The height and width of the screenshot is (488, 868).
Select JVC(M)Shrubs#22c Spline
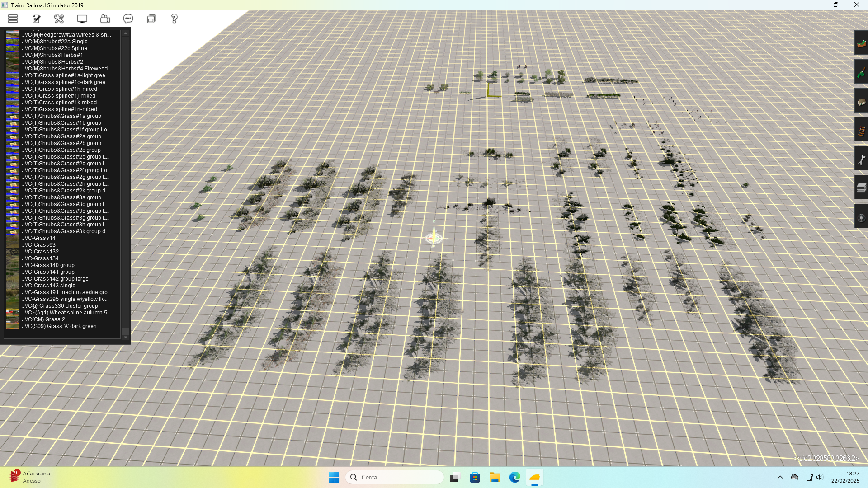pyautogui.click(x=55, y=48)
